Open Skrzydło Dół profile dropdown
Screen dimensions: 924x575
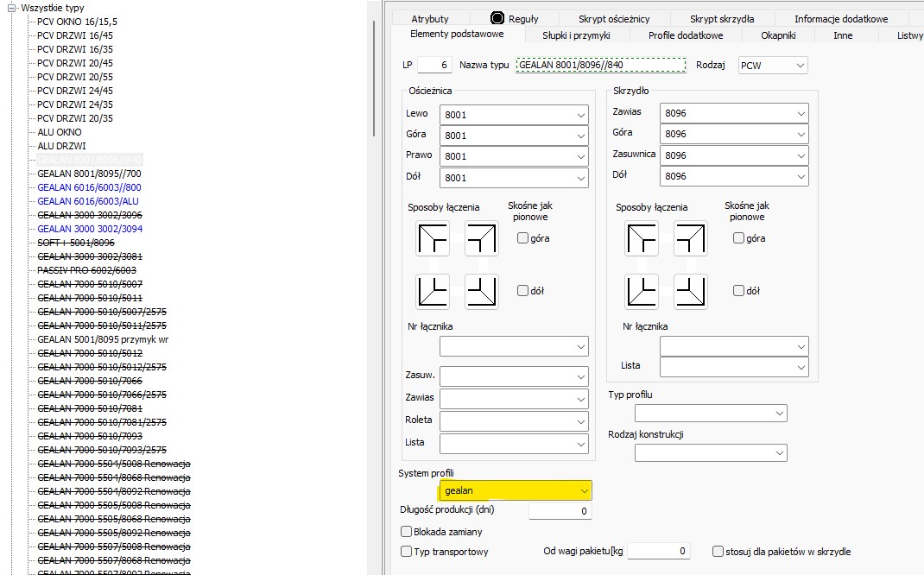coord(734,176)
